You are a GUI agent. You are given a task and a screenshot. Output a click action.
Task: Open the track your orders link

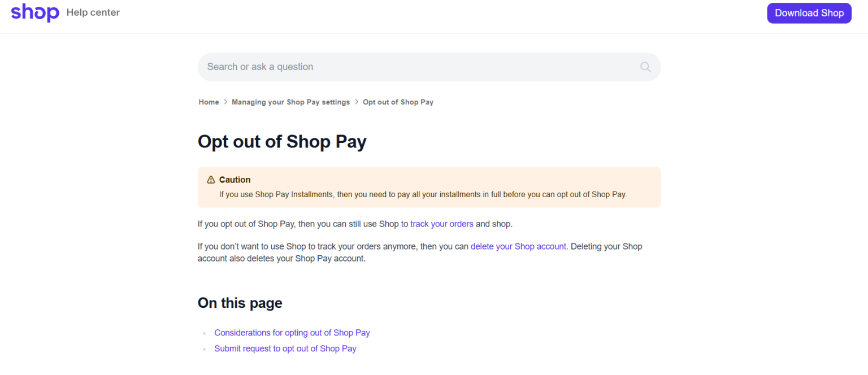point(441,224)
